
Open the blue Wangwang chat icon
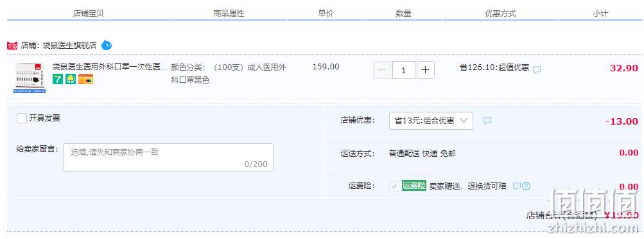107,45
